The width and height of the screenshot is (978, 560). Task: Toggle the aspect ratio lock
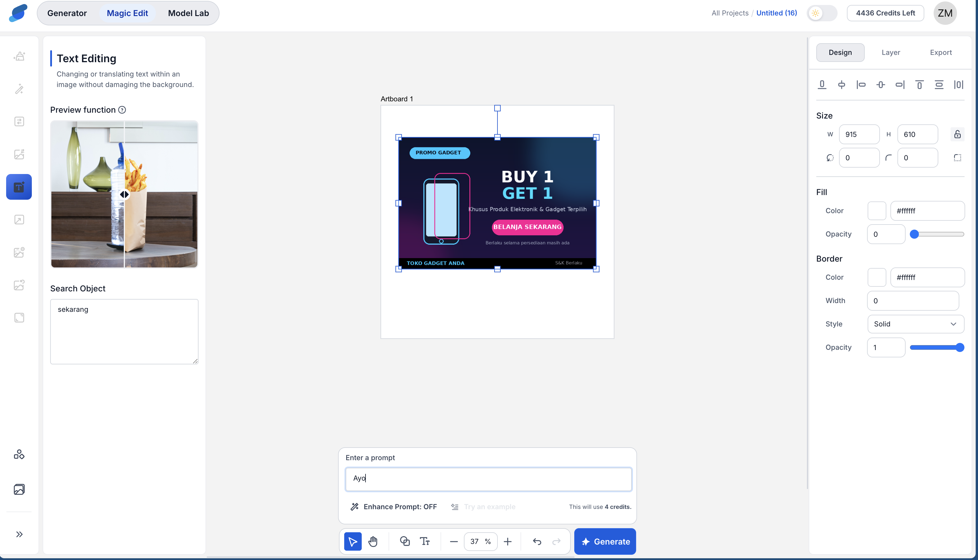pyautogui.click(x=958, y=134)
